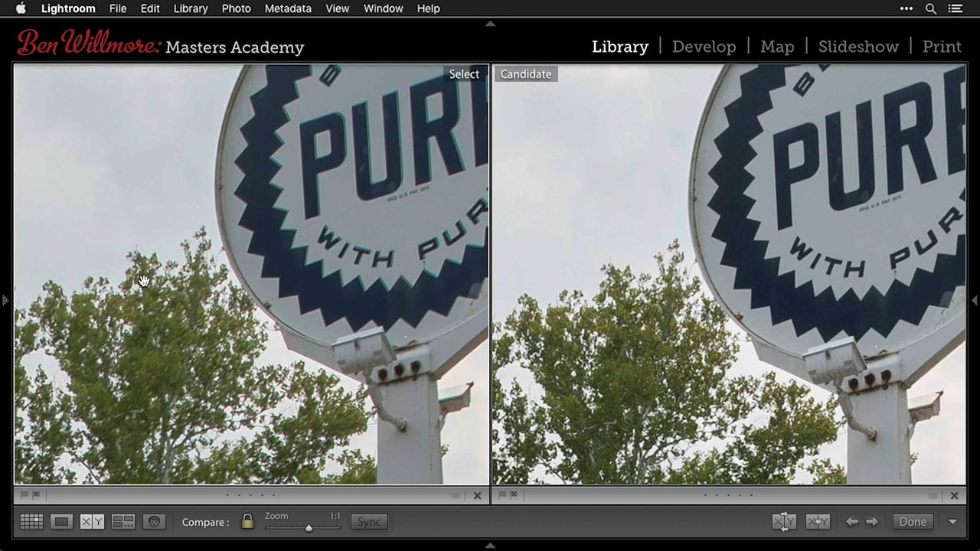Toggle the Link Focus lock icon
980x551 pixels.
coord(247,522)
